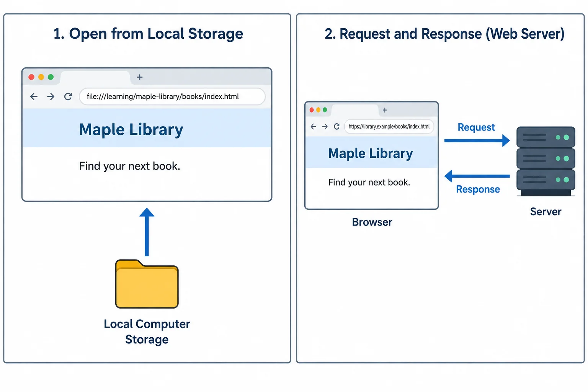The height and width of the screenshot is (392, 588).
Task: Go forward in the https:// browser window
Action: point(325,126)
